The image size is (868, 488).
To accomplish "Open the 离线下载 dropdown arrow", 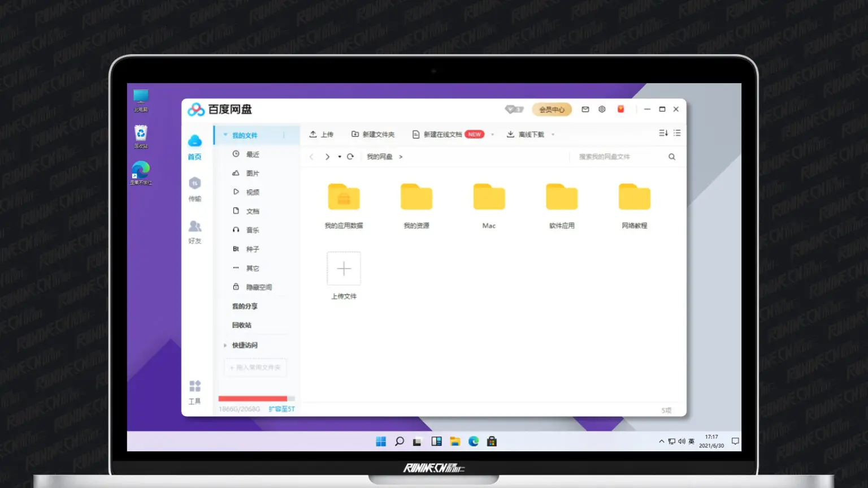I will pyautogui.click(x=553, y=135).
